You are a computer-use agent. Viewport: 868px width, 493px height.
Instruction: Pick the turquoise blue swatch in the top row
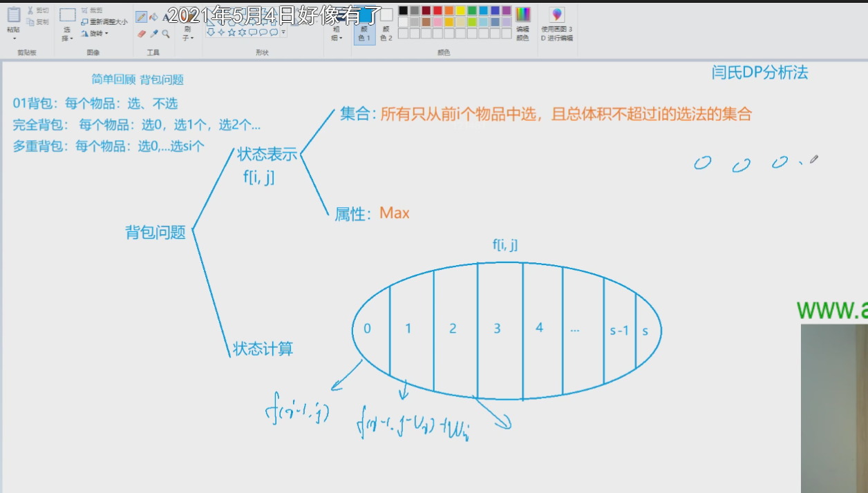484,10
